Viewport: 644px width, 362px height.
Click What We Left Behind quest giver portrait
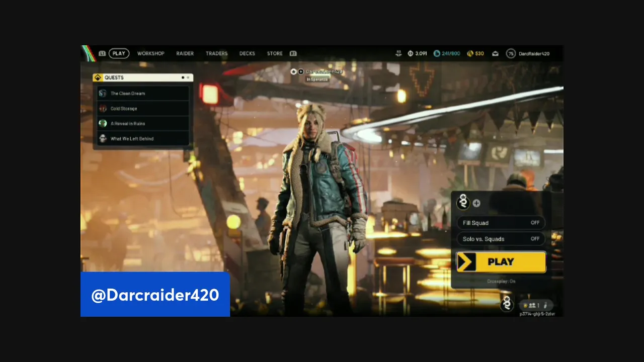(103, 138)
